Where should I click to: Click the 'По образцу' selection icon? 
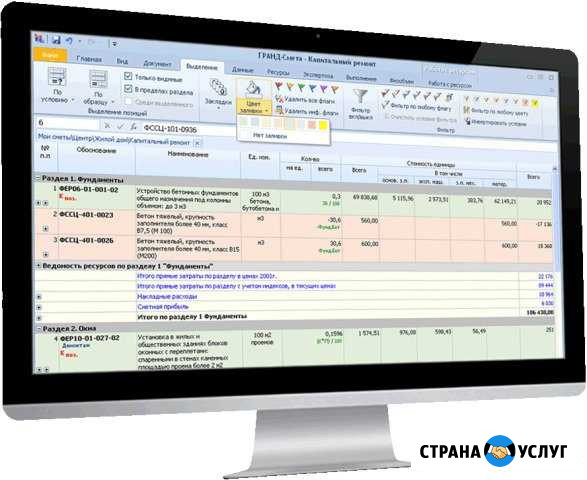coord(98,80)
